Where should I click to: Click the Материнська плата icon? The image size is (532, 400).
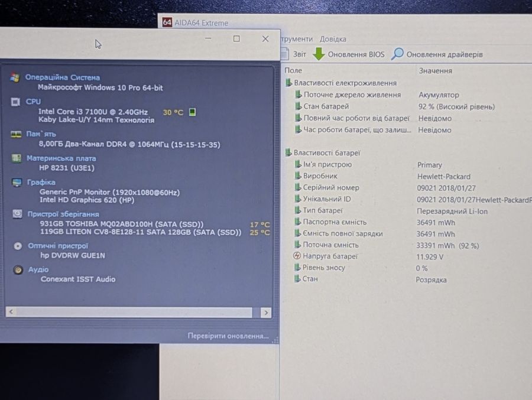tap(17, 158)
